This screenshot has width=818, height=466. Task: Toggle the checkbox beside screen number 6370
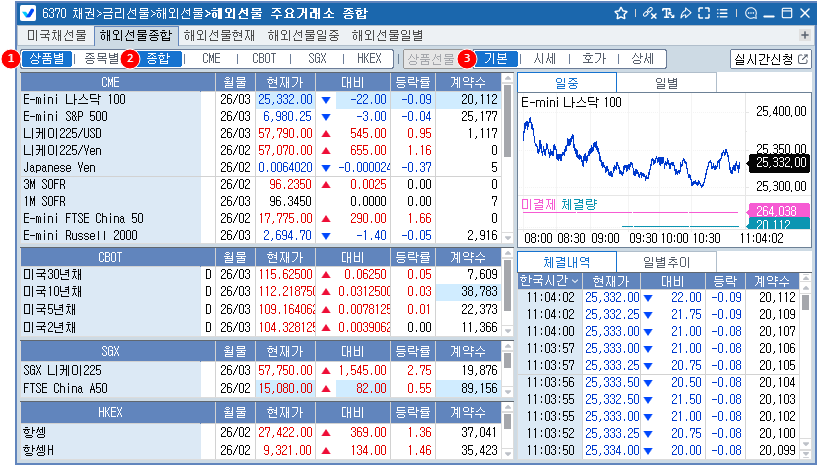pos(29,14)
